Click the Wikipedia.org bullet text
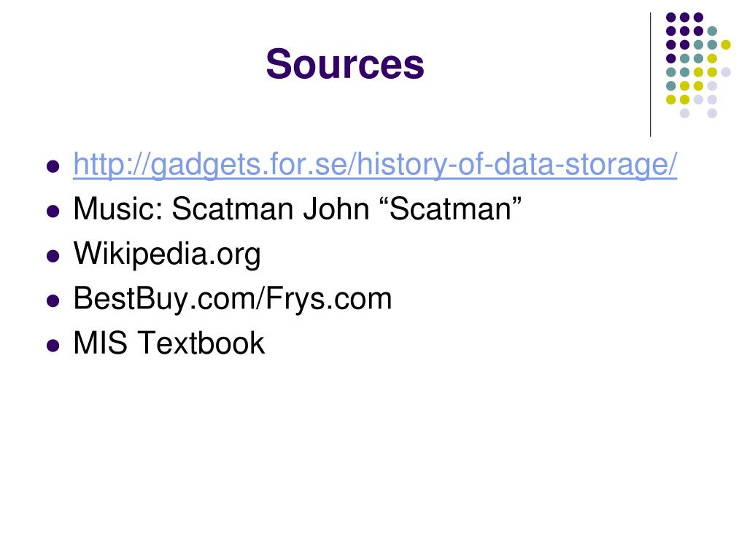Viewport: 747px width, 560px height. (x=167, y=254)
